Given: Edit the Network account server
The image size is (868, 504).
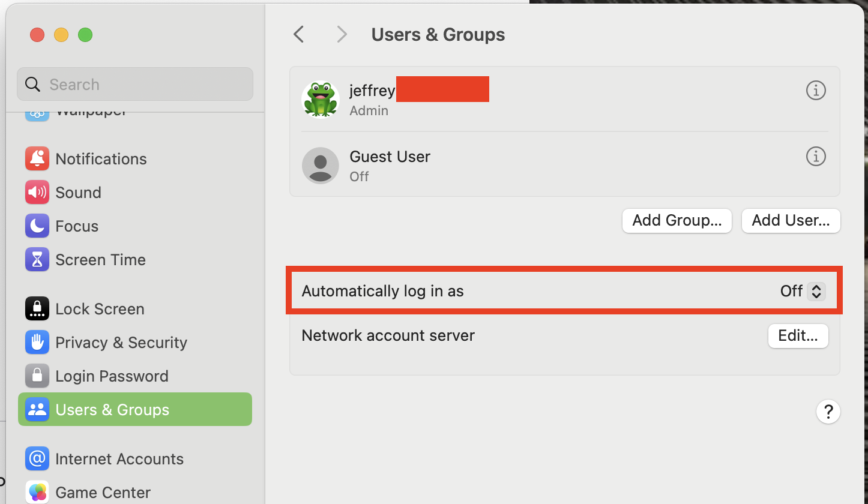Looking at the screenshot, I should coord(798,335).
